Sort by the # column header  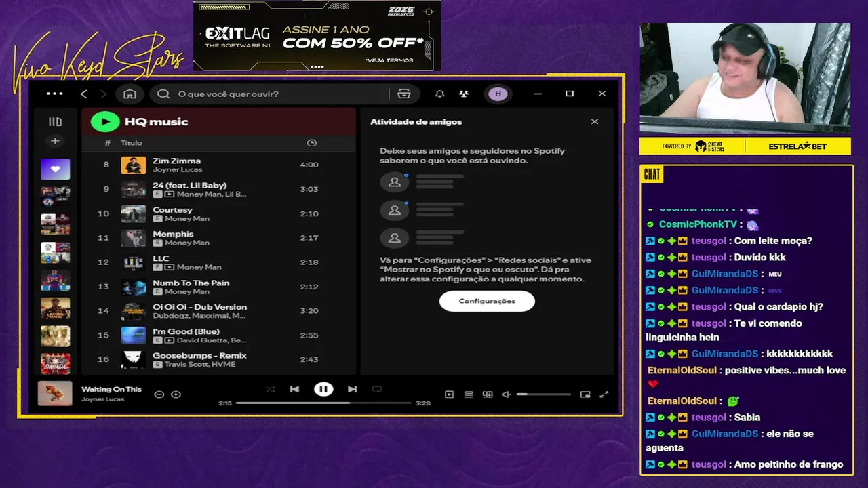(x=107, y=143)
